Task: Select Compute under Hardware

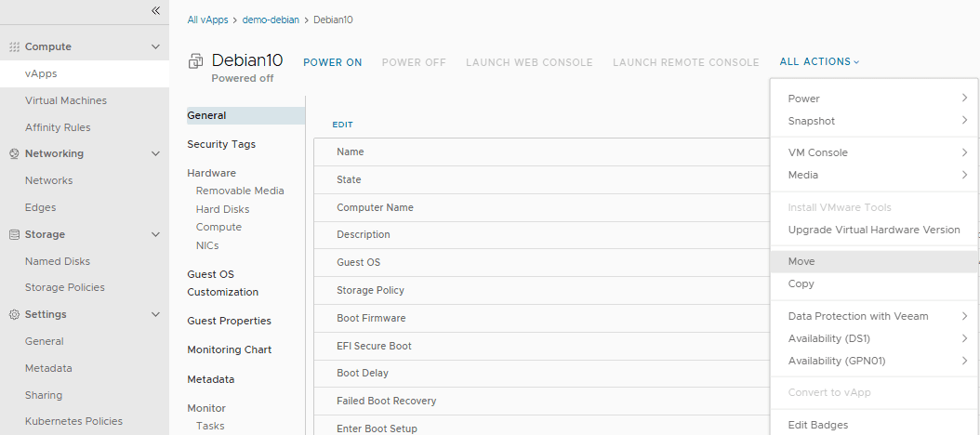Action: tap(219, 228)
